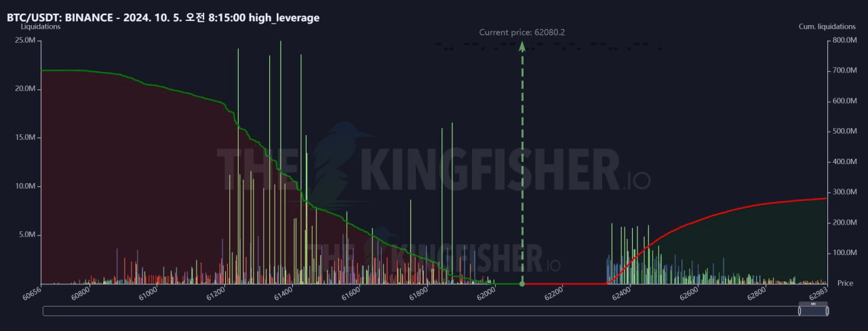Click the zoom slider's right handle
The width and height of the screenshot is (868, 331).
(x=827, y=311)
